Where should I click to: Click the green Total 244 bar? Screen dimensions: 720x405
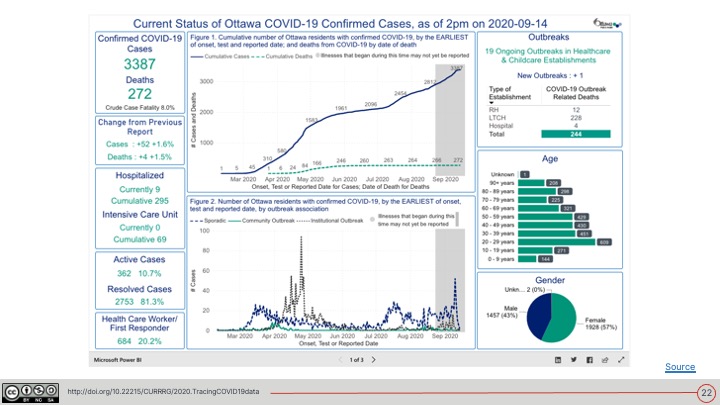pos(576,134)
